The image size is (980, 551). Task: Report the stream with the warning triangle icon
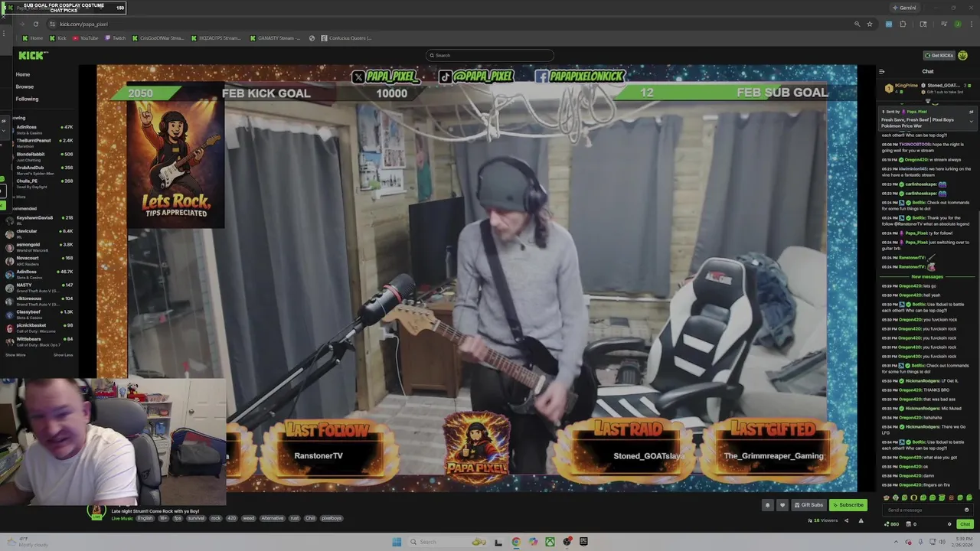click(x=861, y=520)
